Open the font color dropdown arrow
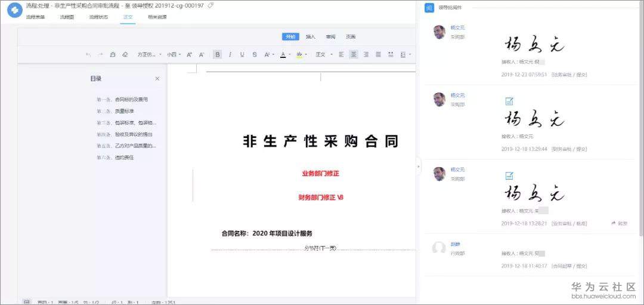 pyautogui.click(x=290, y=54)
